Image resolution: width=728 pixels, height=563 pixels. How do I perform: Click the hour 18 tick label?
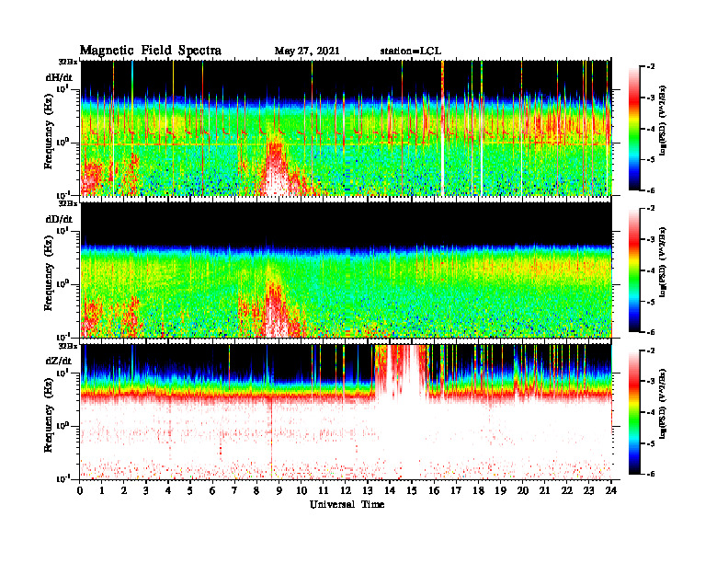click(x=478, y=490)
